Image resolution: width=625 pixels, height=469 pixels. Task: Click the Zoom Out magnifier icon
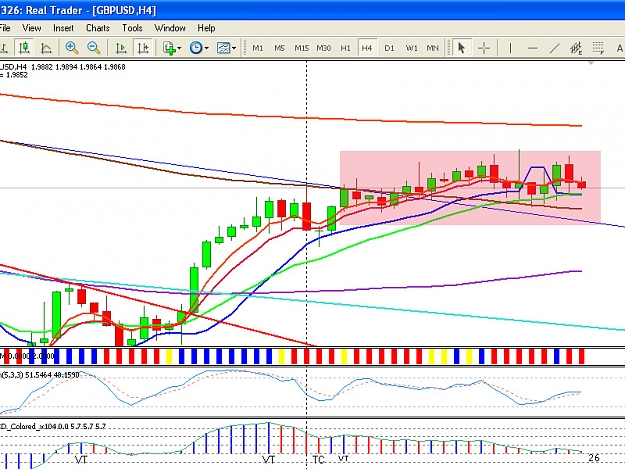coord(94,48)
